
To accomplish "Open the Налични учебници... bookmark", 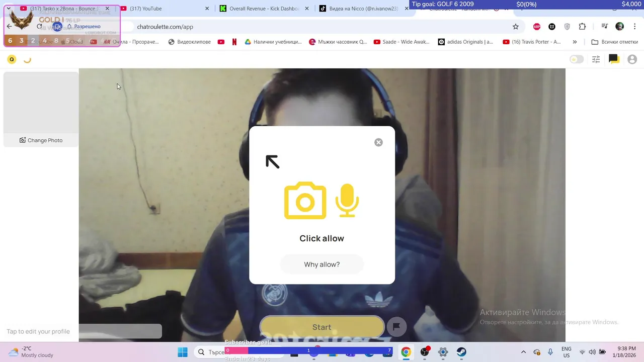I will click(x=273, y=42).
